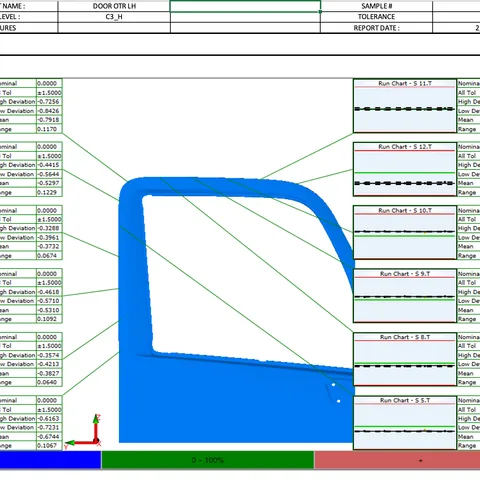The height and width of the screenshot is (480, 480).
Task: Select the C3_H level cell
Action: 114,17
